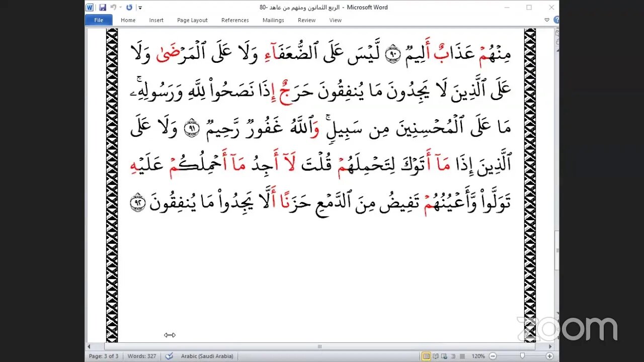Click the word غَفُورٌ in third line

(x=264, y=128)
